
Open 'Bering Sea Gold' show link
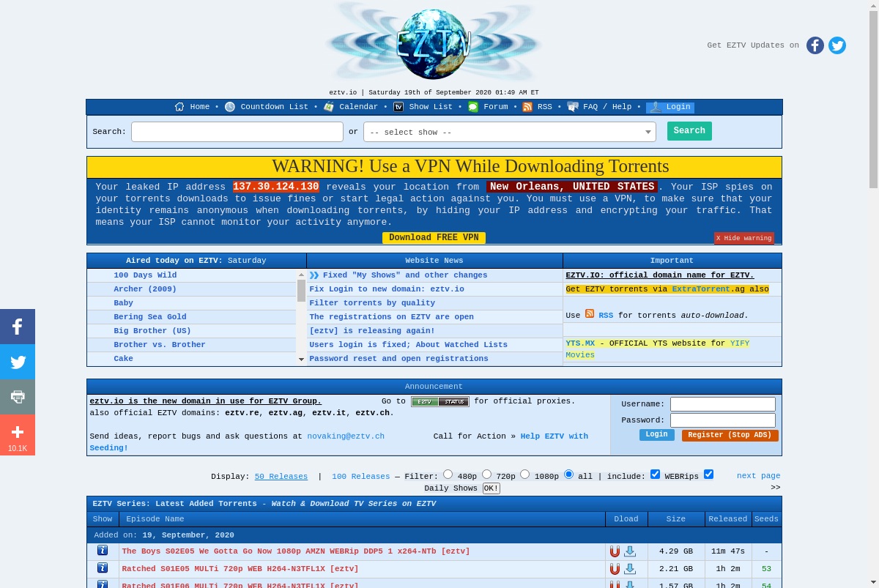(150, 317)
